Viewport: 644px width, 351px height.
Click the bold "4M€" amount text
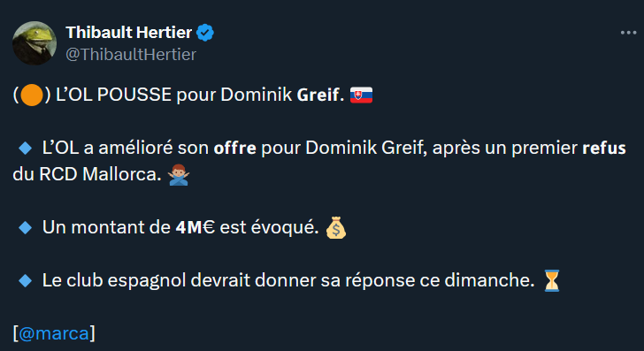pyautogui.click(x=195, y=227)
